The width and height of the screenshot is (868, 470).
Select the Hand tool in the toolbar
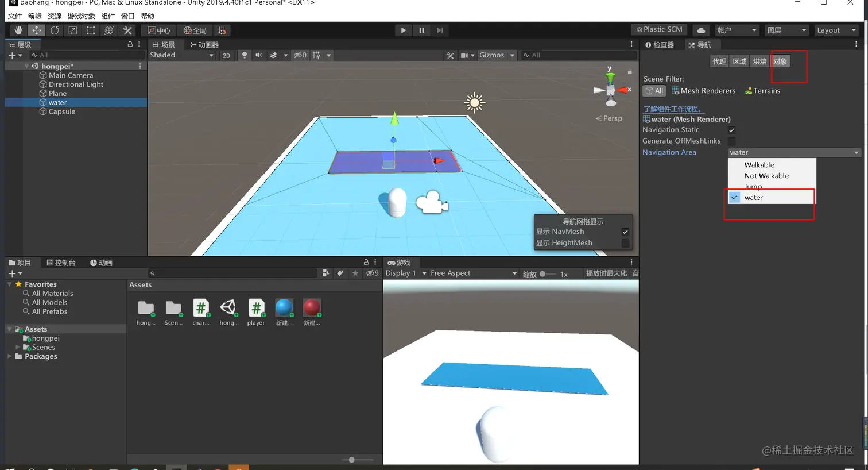[18, 30]
